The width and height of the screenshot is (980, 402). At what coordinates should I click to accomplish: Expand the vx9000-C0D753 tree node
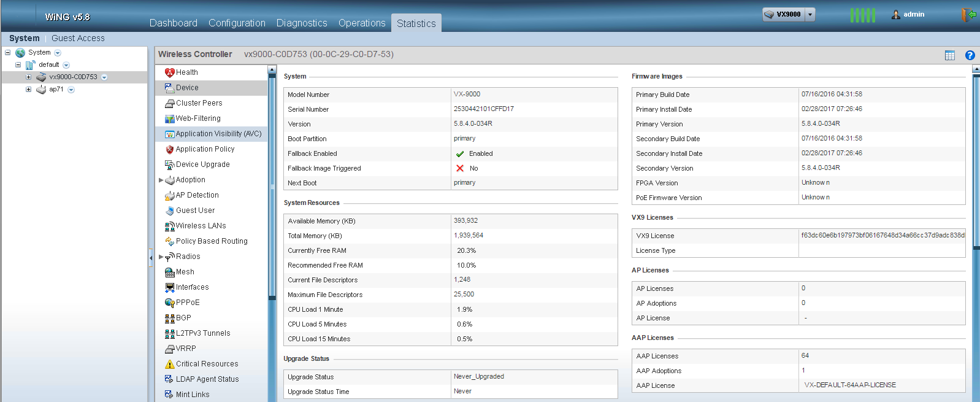pyautogui.click(x=28, y=77)
